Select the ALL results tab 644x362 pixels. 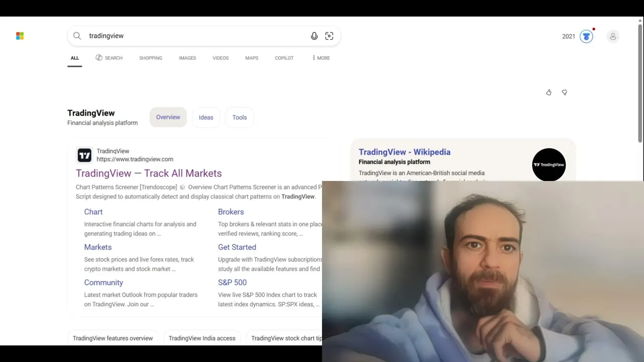[x=74, y=58]
